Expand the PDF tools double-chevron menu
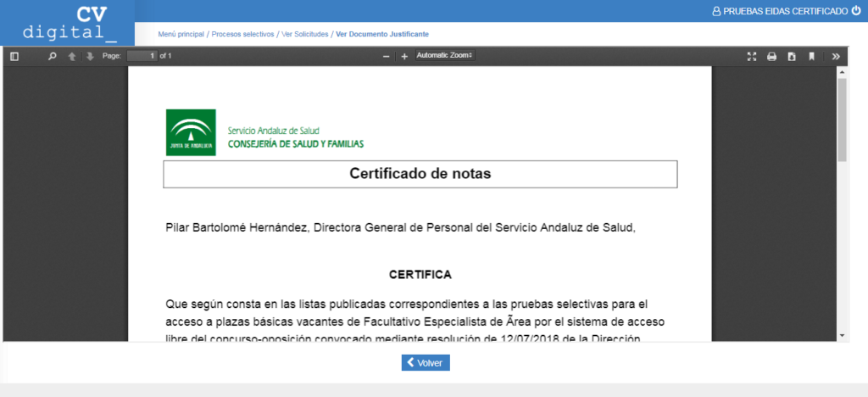Screen dimensions: 868x397 836,56
